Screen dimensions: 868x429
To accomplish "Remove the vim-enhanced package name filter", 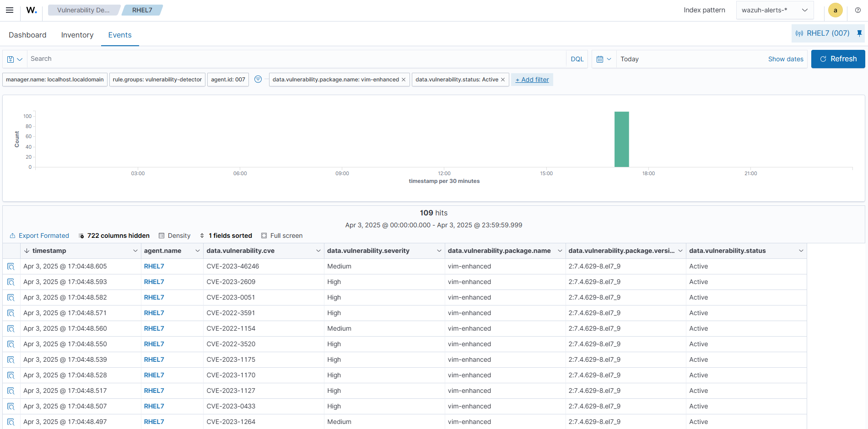I will [x=404, y=80].
